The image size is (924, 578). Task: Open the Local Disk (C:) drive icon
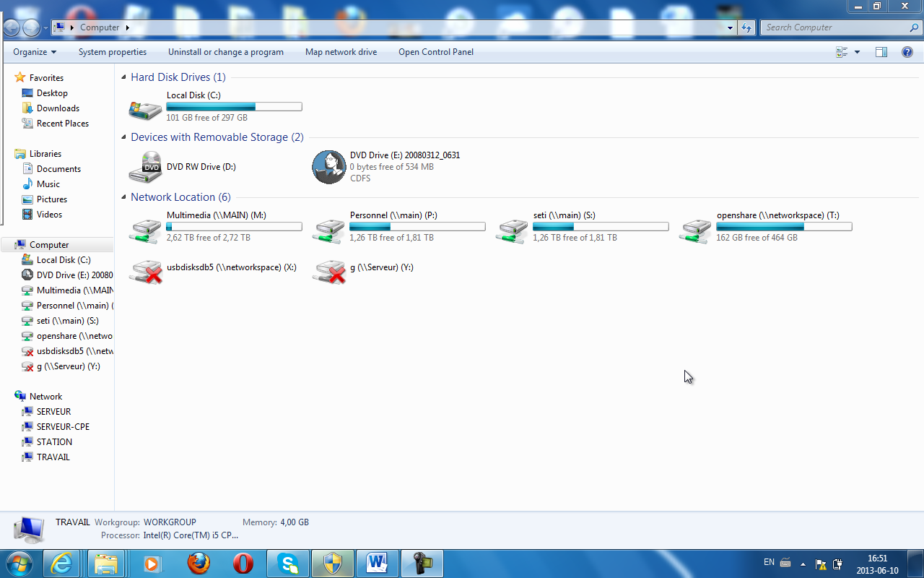coord(145,107)
